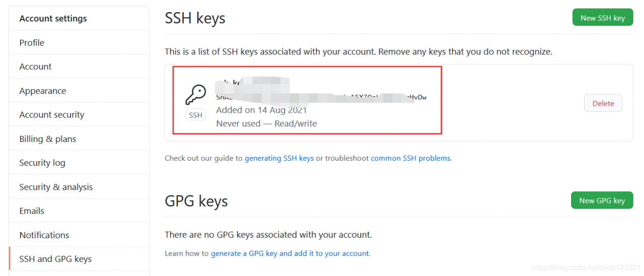This screenshot has height=276, width=644.
Task: Open Notifications settings
Action: 44,235
